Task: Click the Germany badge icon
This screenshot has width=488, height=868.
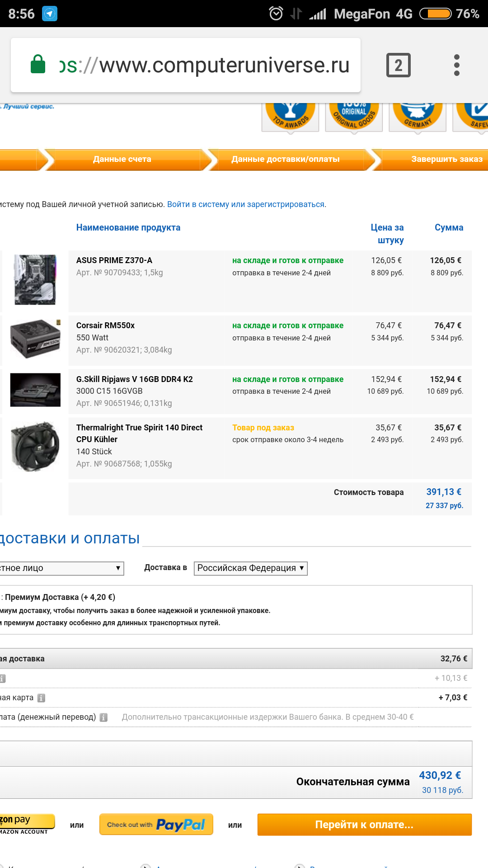Action: (417, 116)
